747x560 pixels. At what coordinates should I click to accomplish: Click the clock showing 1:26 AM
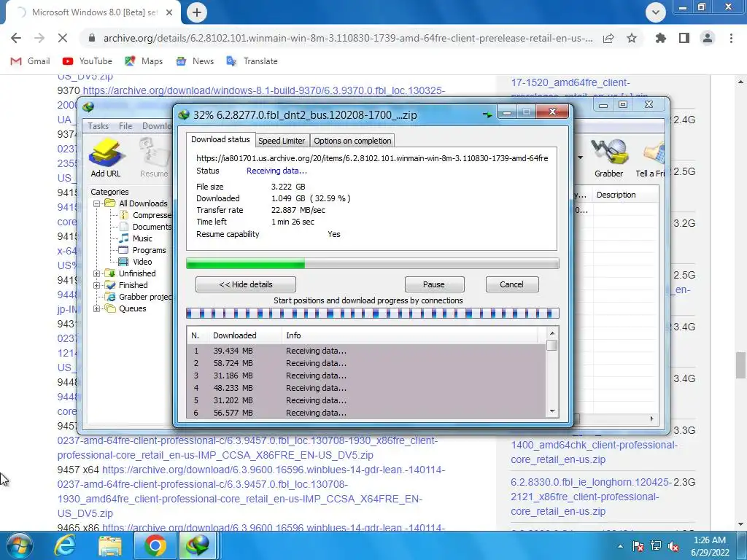coord(709,540)
